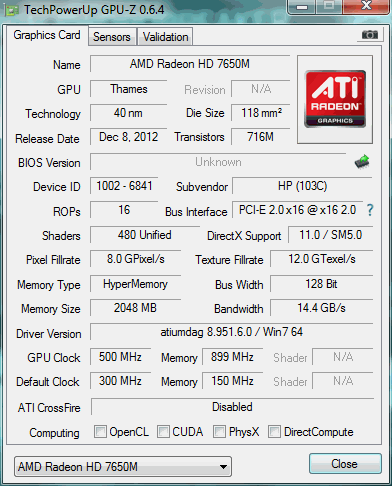The width and height of the screenshot is (392, 486).
Task: Click the BIOS save chip icon
Action: coord(362,162)
